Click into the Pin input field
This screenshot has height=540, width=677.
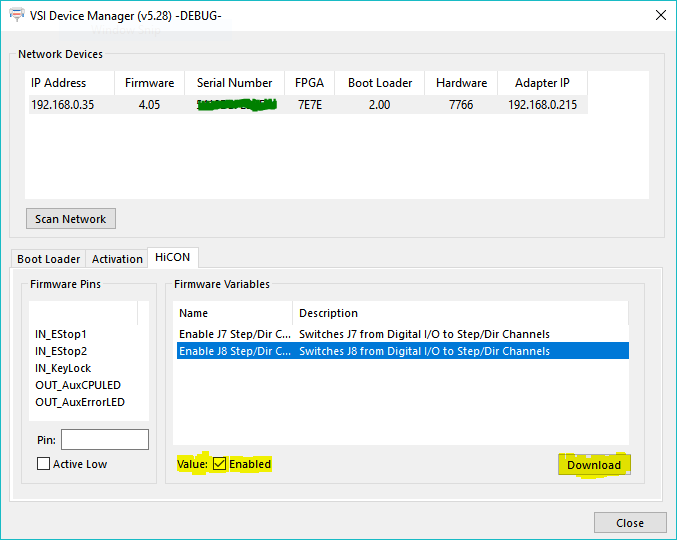104,440
